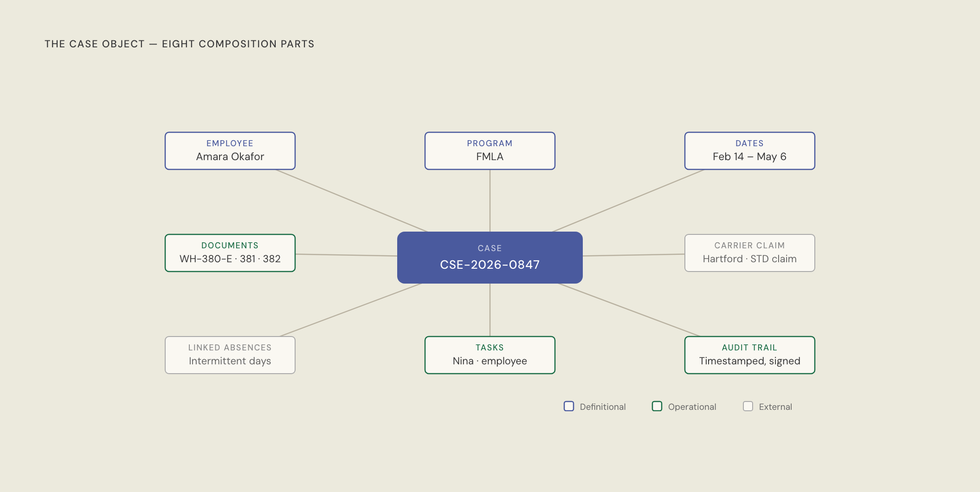The width and height of the screenshot is (980, 492).
Task: Select the DATES Feb 14 – May 6 box
Action: click(x=749, y=151)
